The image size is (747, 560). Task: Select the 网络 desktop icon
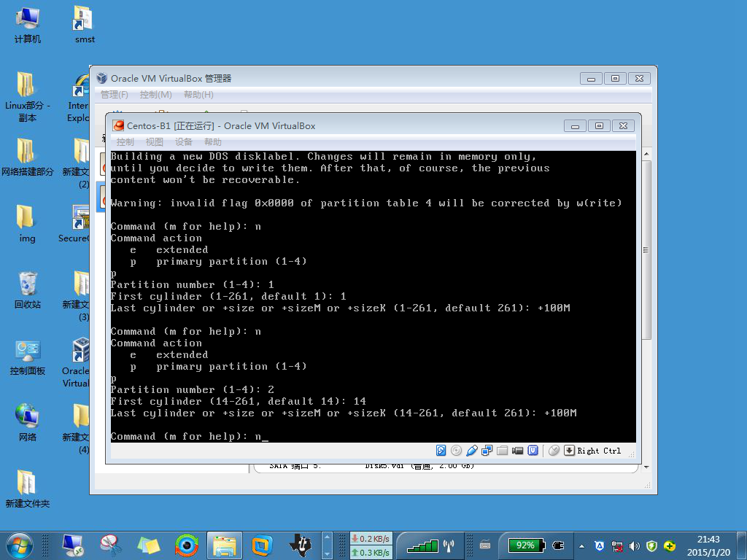(x=27, y=422)
